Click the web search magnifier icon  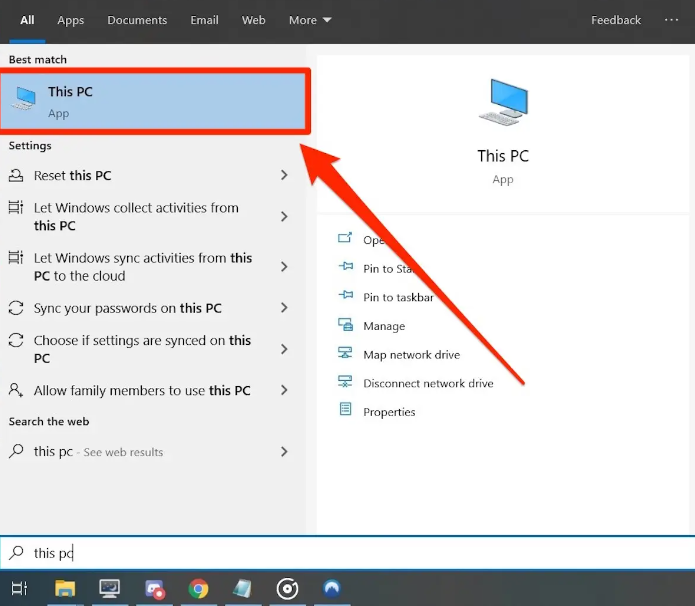(16, 451)
